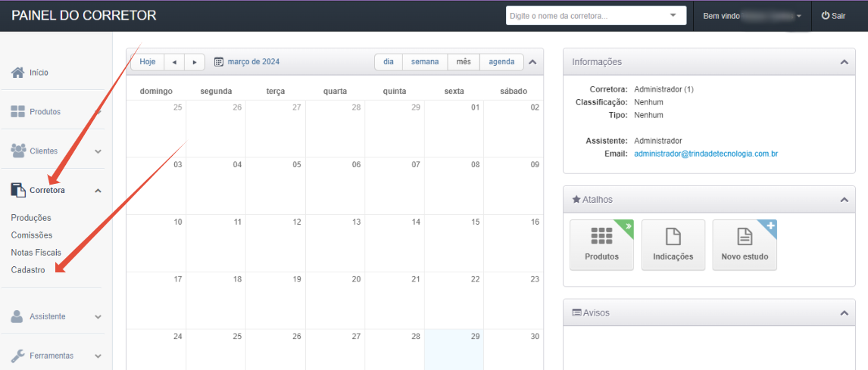The height and width of the screenshot is (370, 868).
Task: Click the domingo column header
Action: (156, 92)
